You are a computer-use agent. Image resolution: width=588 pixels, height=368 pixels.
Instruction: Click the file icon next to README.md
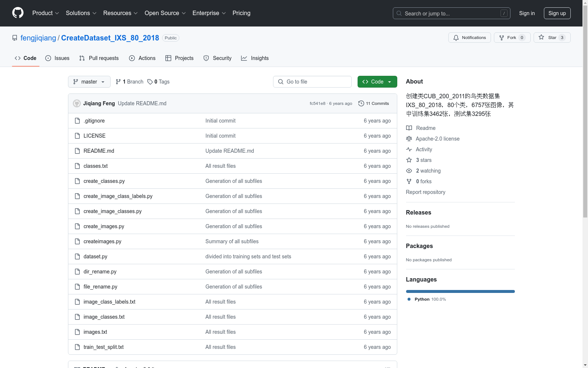(x=77, y=151)
